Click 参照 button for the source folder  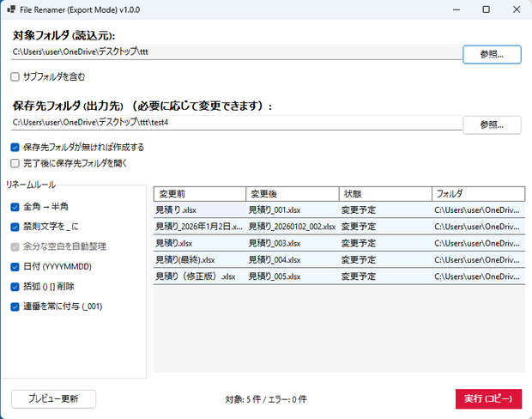click(x=492, y=54)
